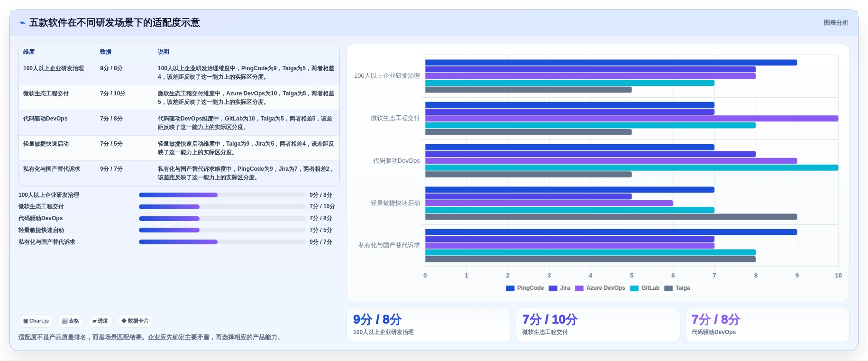This screenshot has height=361, width=868.
Task: Toggle the Taiga legend swatch
Action: [x=668, y=288]
